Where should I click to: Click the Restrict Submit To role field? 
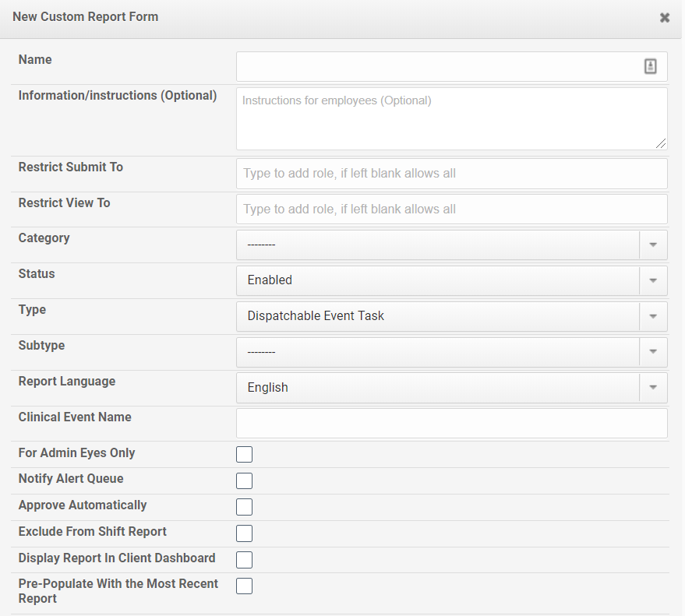(x=450, y=174)
